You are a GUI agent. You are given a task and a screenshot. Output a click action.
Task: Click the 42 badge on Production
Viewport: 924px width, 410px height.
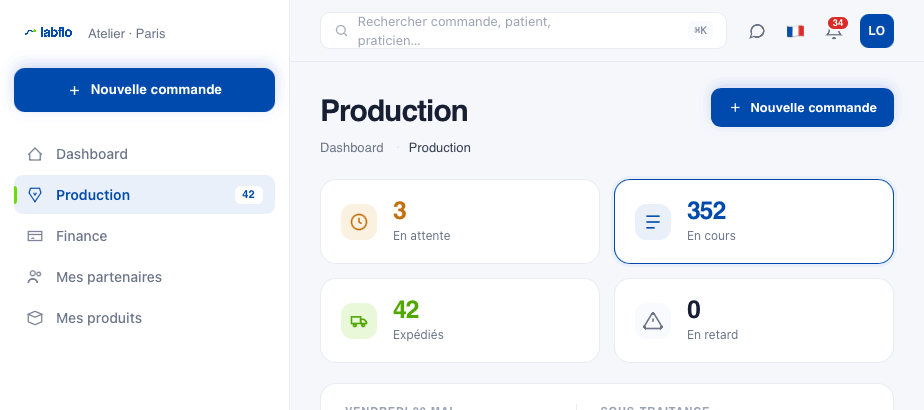(249, 194)
